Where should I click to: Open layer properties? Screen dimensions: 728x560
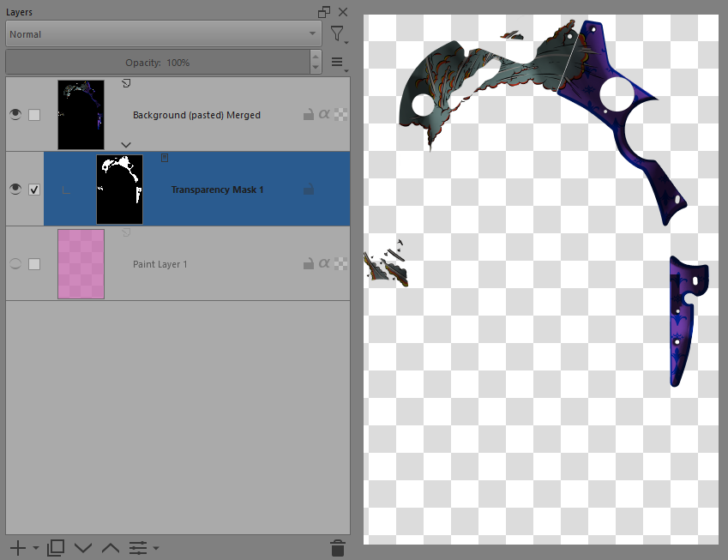(138, 548)
